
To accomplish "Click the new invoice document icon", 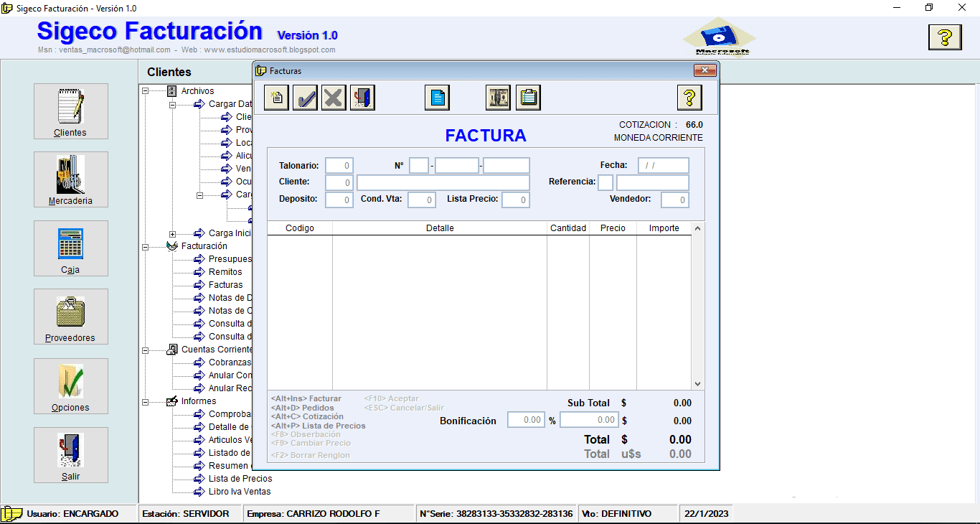I will (x=277, y=98).
